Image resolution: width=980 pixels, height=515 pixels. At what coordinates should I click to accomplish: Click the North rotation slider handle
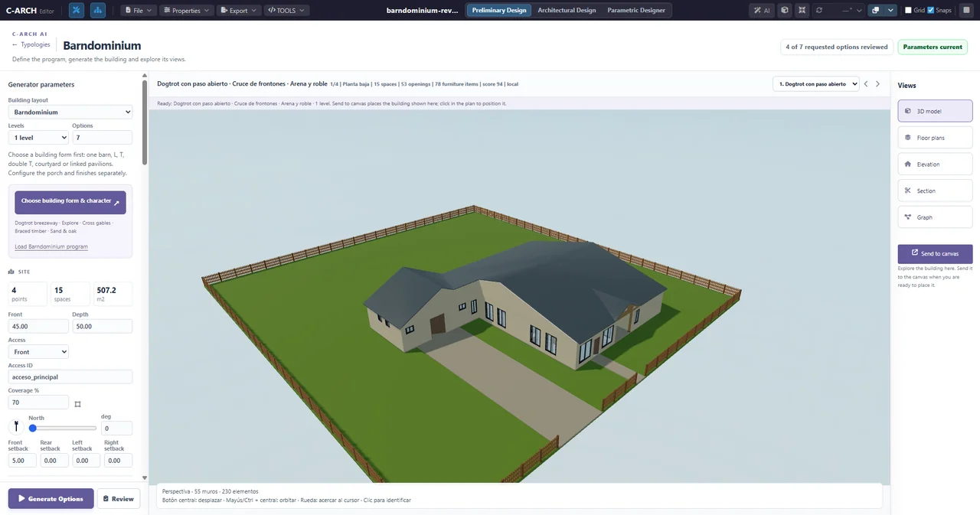coord(33,428)
